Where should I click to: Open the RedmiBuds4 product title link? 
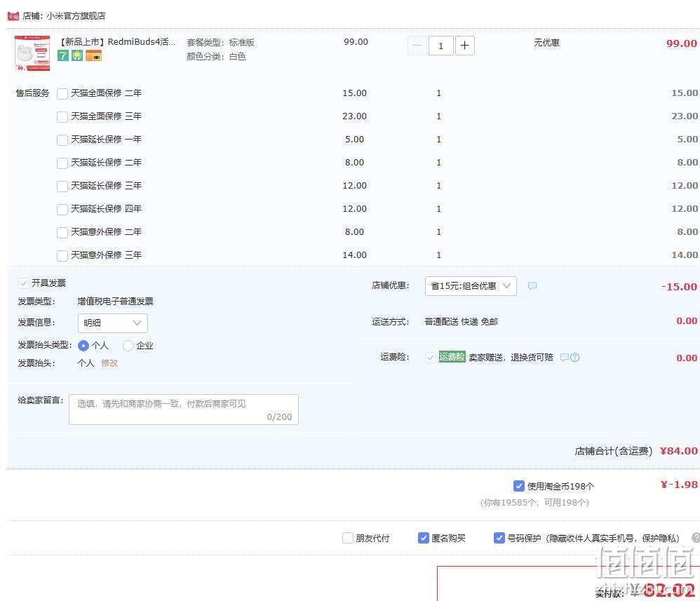tap(117, 42)
